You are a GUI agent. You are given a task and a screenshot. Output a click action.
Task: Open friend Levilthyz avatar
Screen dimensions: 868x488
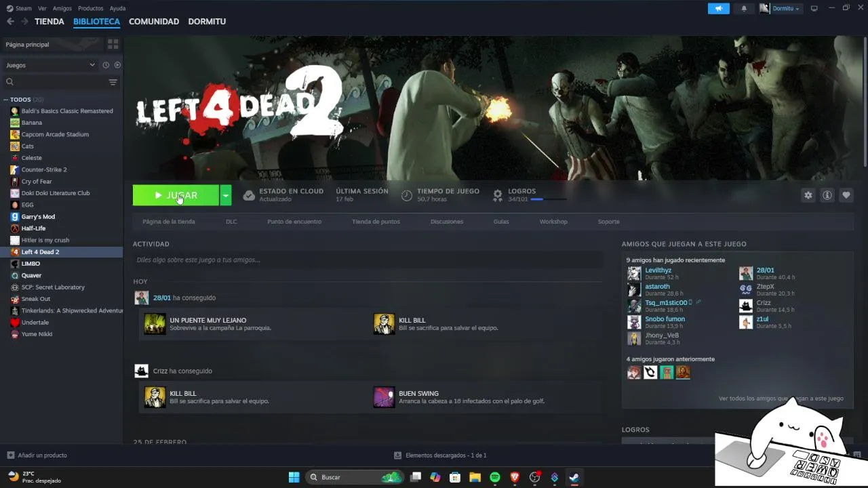click(634, 273)
